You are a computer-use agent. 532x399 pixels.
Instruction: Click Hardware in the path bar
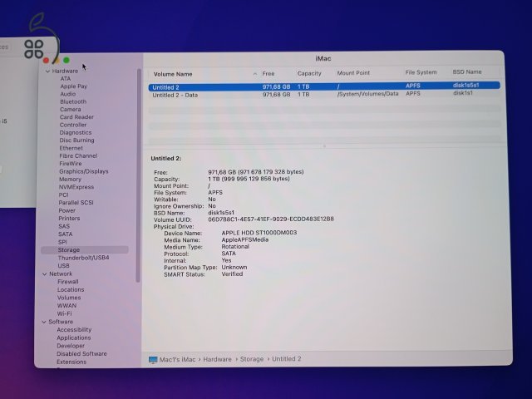[217, 359]
